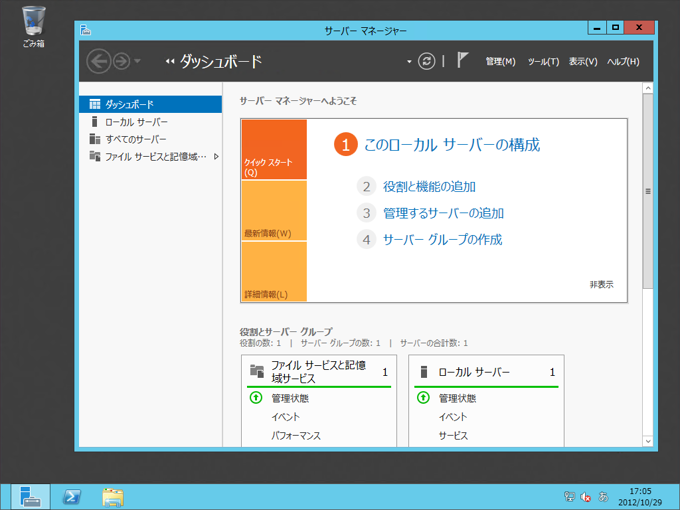Image resolution: width=680 pixels, height=510 pixels.
Task: Click the muted volume tray icon
Action: (x=585, y=497)
